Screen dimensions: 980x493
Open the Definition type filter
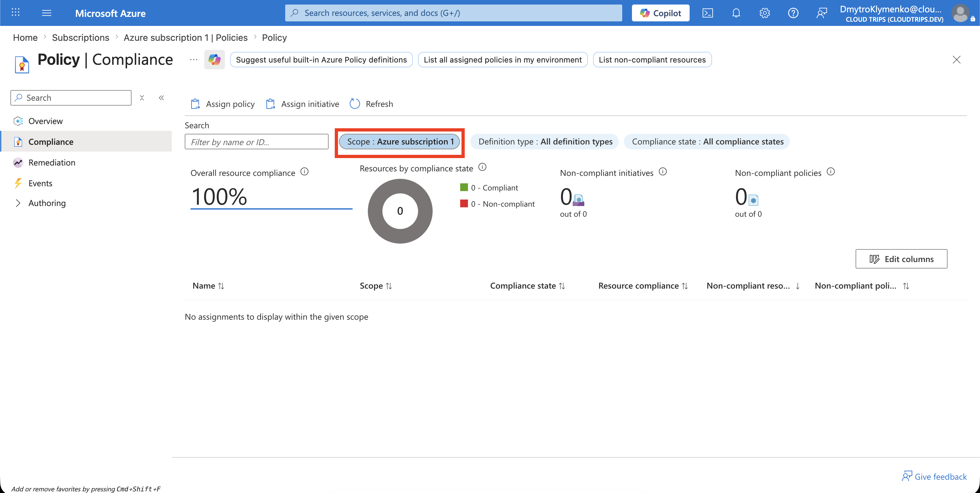[544, 142]
